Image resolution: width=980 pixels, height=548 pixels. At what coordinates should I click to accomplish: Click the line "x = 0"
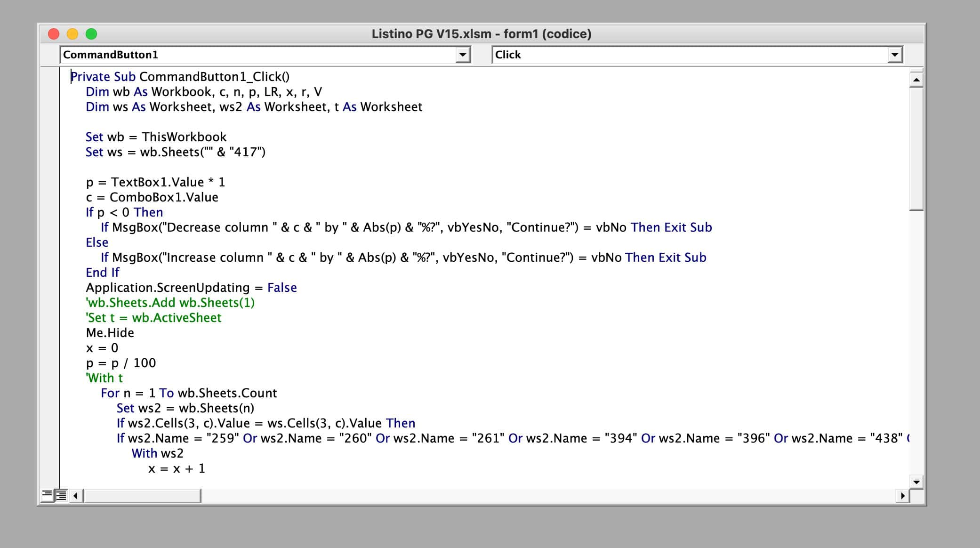[102, 348]
